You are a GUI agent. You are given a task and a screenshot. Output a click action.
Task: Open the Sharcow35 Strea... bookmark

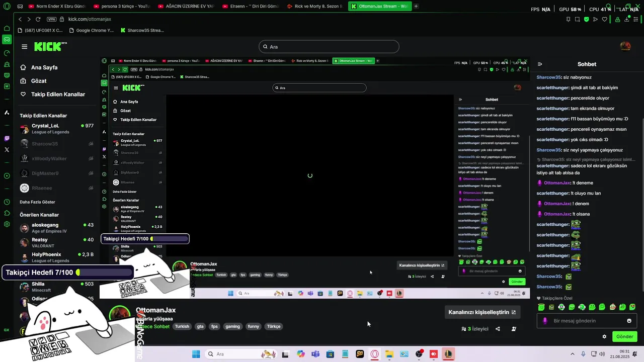pyautogui.click(x=142, y=30)
